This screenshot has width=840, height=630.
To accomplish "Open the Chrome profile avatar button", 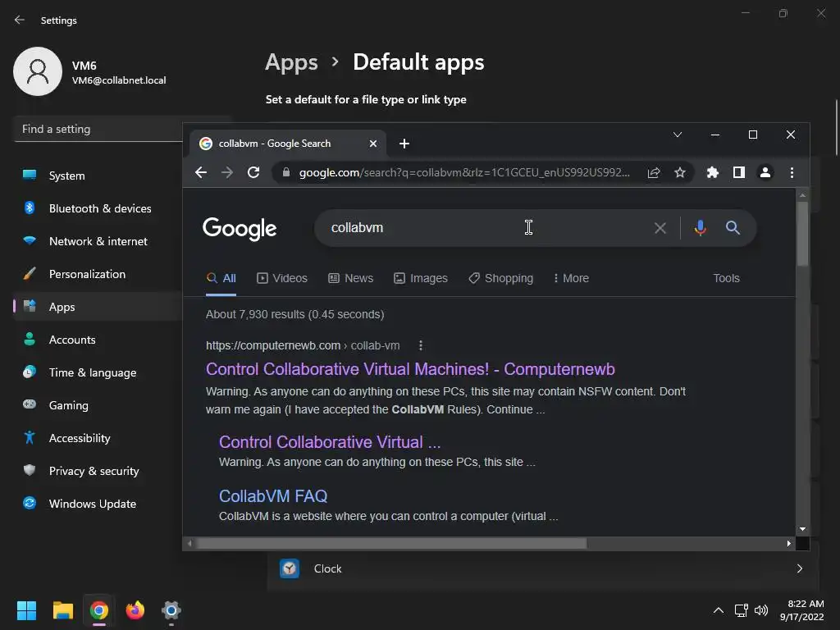I will pos(765,172).
